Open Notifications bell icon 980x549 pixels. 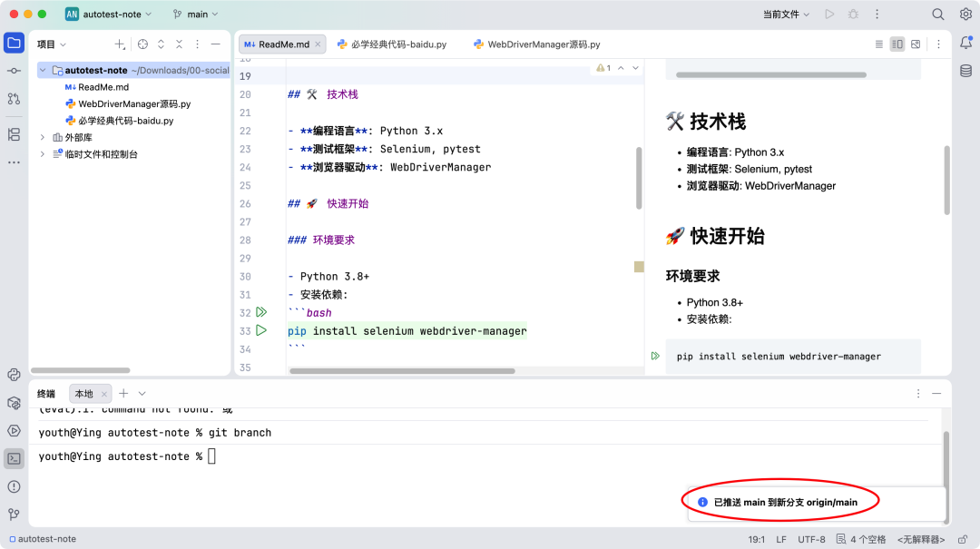(965, 44)
